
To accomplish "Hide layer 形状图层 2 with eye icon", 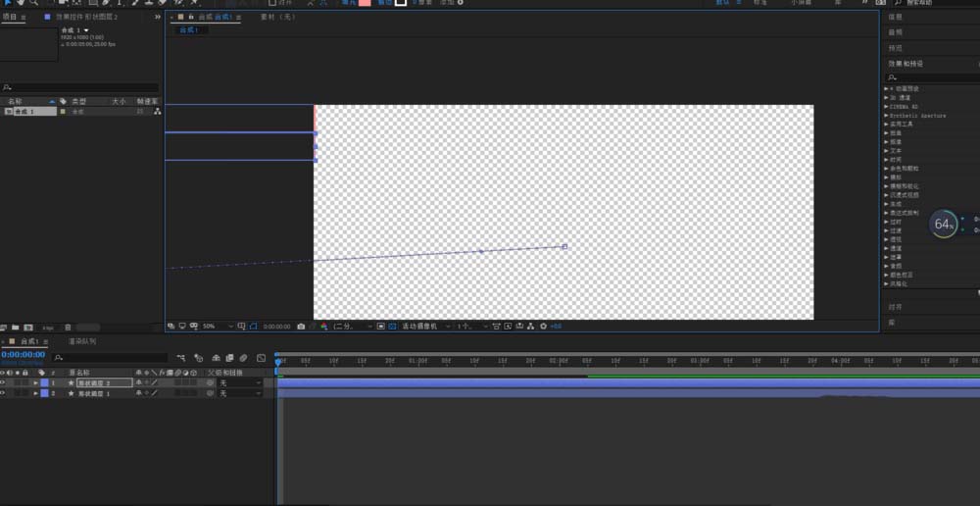I will [x=3, y=382].
